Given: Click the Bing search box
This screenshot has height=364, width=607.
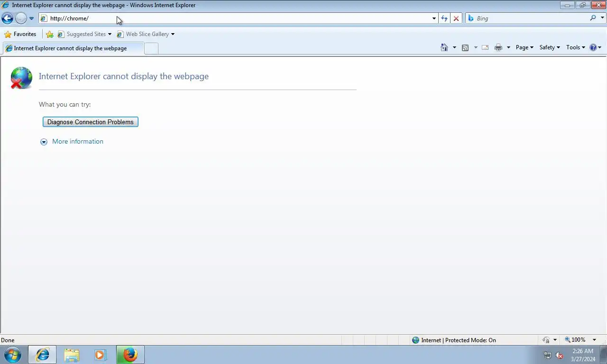Looking at the screenshot, I should coord(527,18).
